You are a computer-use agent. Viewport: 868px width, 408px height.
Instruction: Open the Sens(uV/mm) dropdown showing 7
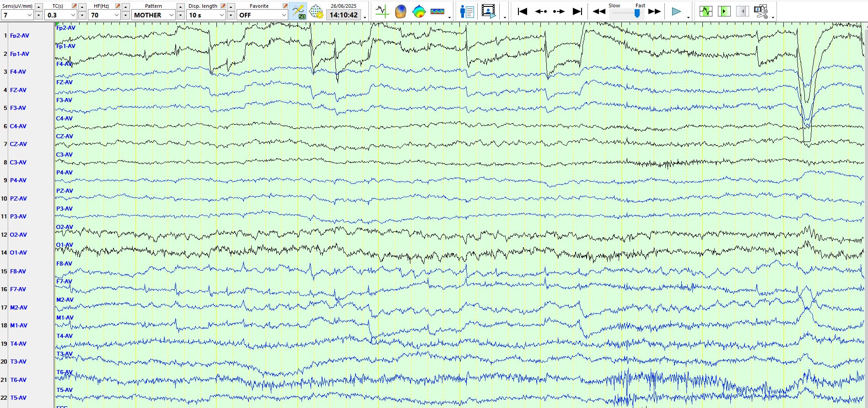[17, 15]
